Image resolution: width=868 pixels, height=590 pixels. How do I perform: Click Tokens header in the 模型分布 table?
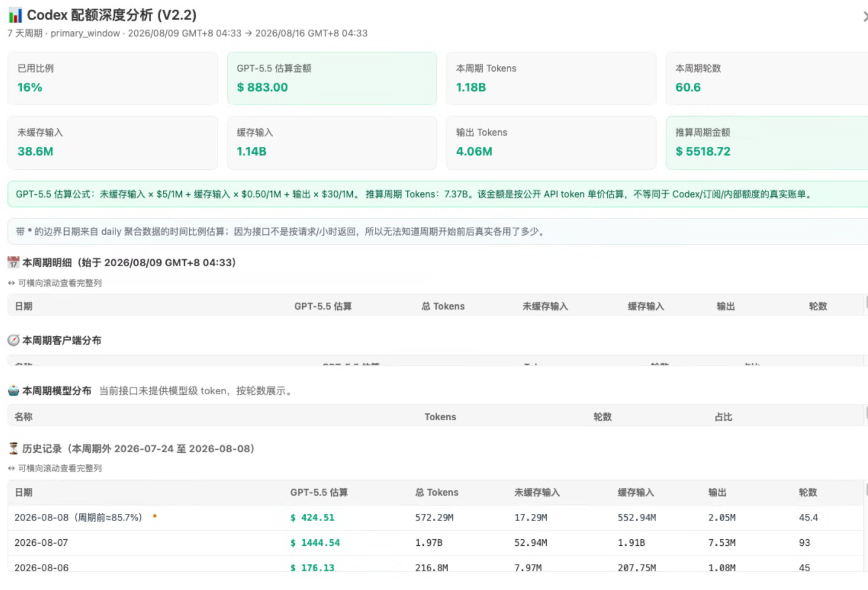(440, 417)
